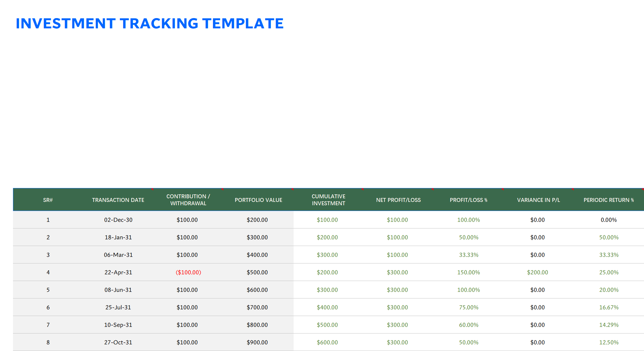Select the portfolio value $600.00 cell

click(x=258, y=290)
